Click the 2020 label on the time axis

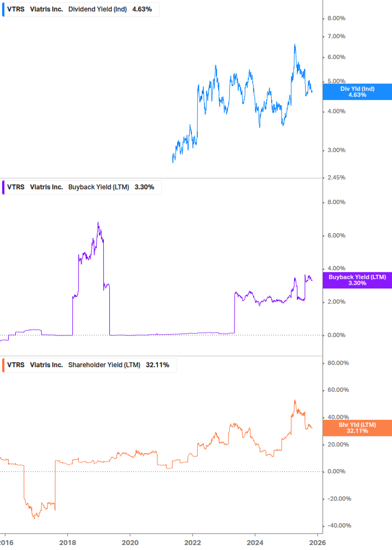point(130,543)
